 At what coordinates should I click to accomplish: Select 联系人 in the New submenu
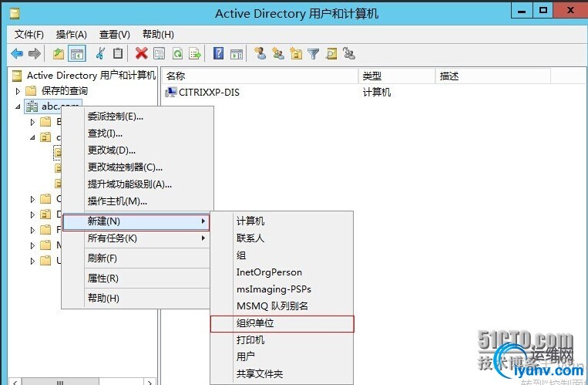pos(281,238)
